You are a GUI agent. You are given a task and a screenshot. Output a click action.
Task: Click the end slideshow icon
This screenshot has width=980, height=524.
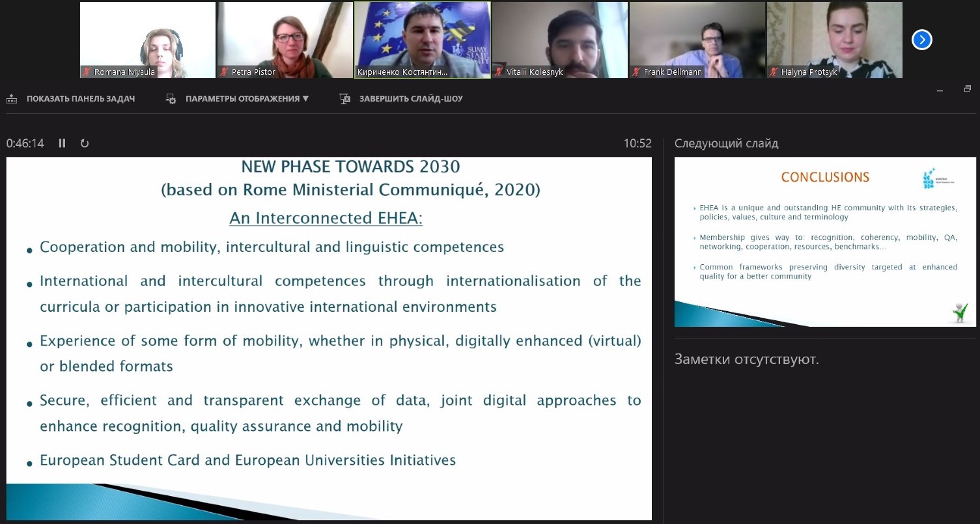pyautogui.click(x=345, y=99)
